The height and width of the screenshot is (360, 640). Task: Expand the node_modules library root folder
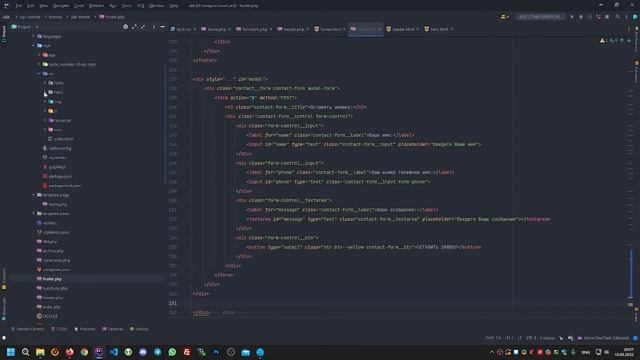[x=40, y=64]
